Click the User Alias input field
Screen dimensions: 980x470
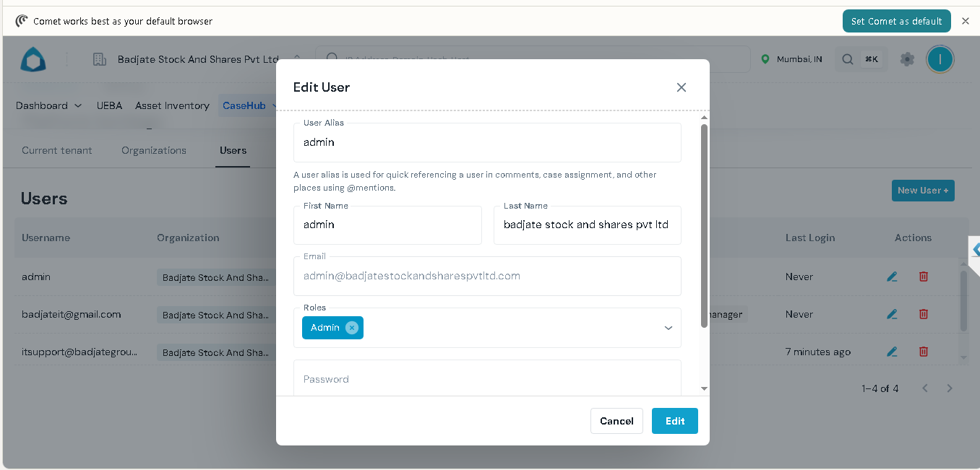point(487,142)
